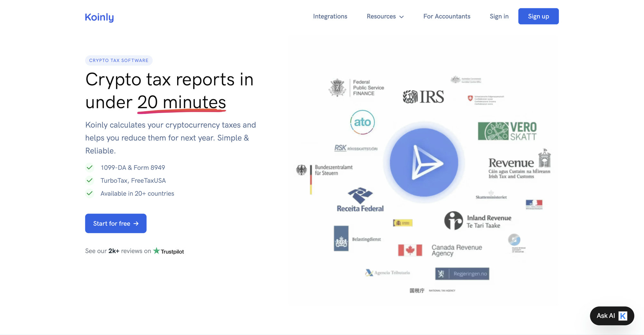Click the RSK Ríkisskattstjóri logo
This screenshot has width=644, height=335.
356,148
